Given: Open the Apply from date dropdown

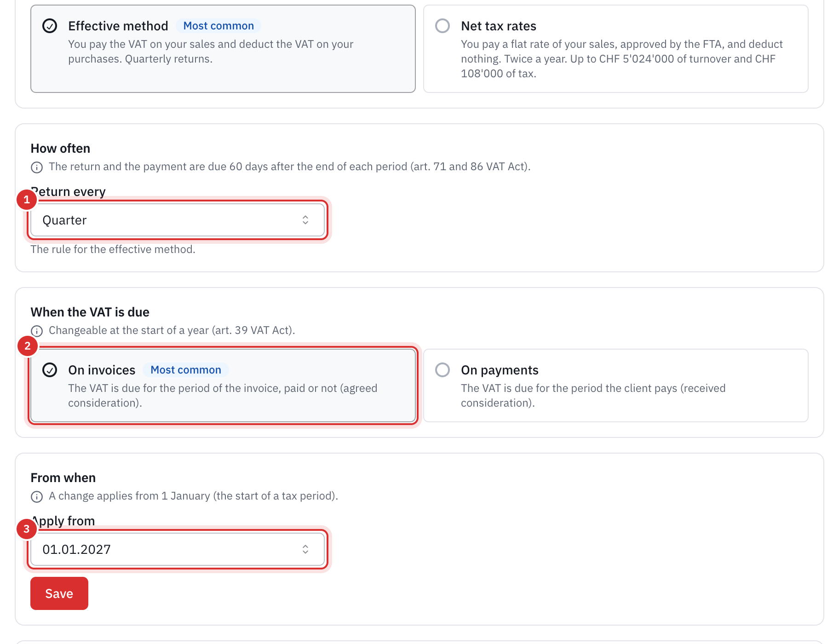Looking at the screenshot, I should (x=178, y=549).
